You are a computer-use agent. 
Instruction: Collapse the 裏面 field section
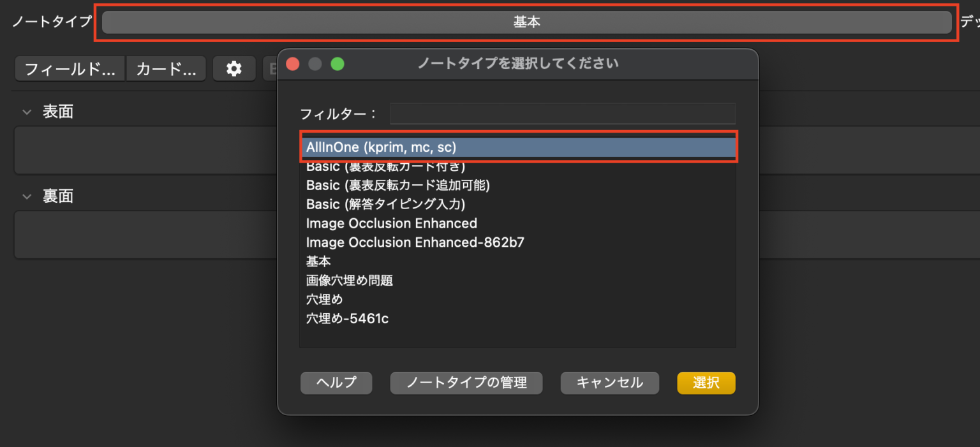click(27, 195)
